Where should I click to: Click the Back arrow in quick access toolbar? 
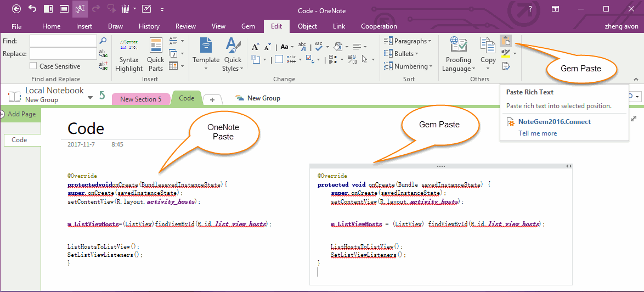tap(16, 9)
